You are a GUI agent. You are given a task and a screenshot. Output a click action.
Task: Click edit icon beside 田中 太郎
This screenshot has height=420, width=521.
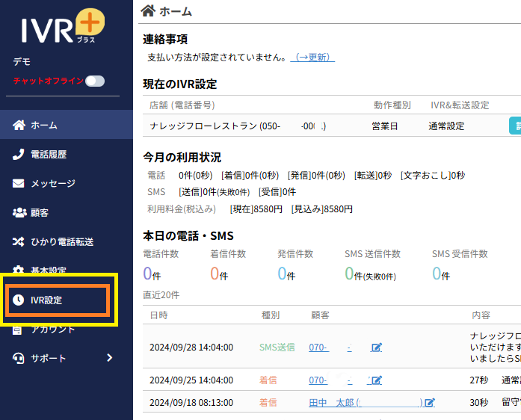point(429,402)
